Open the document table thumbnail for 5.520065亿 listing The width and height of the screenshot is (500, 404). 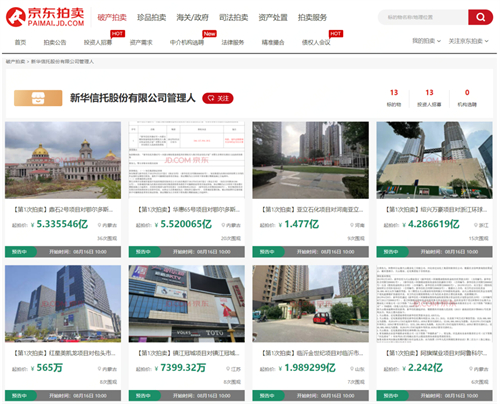tap(187, 160)
